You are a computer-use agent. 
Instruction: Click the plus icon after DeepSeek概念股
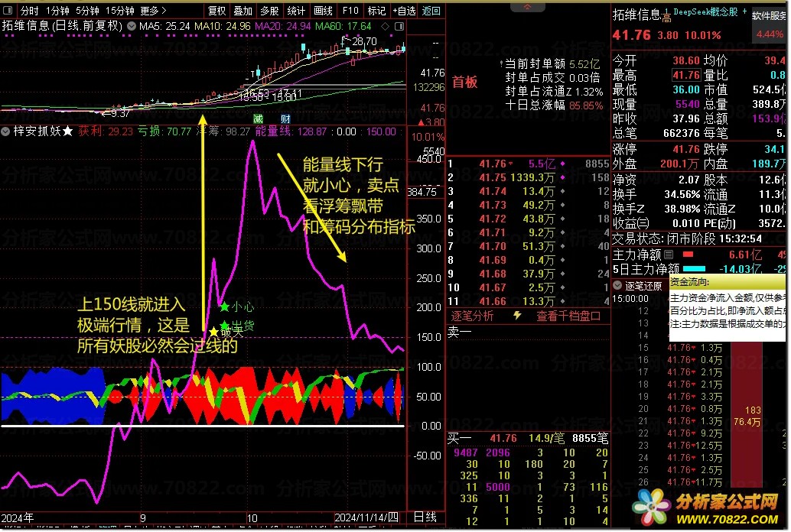point(744,11)
